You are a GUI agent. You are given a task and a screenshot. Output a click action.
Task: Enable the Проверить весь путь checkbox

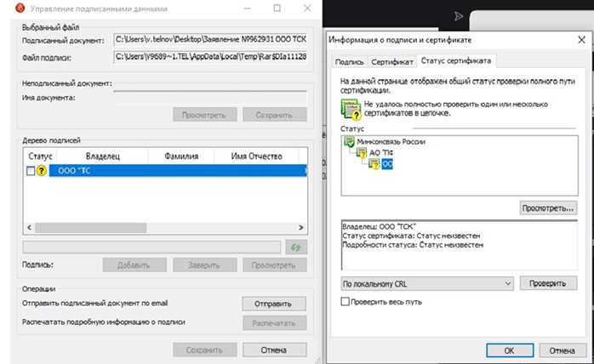[x=345, y=301]
